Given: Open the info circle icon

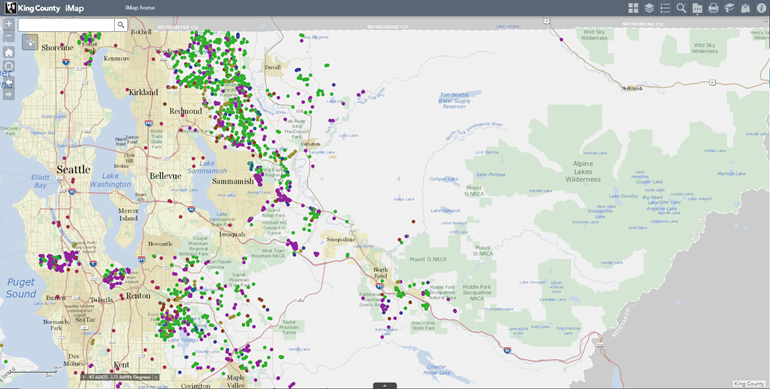Looking at the screenshot, I should click(x=761, y=8).
